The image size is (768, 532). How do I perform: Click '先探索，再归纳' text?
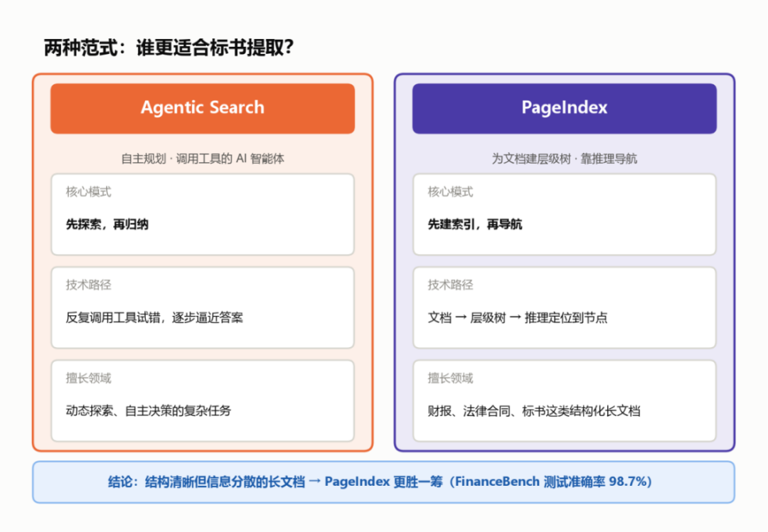107,224
